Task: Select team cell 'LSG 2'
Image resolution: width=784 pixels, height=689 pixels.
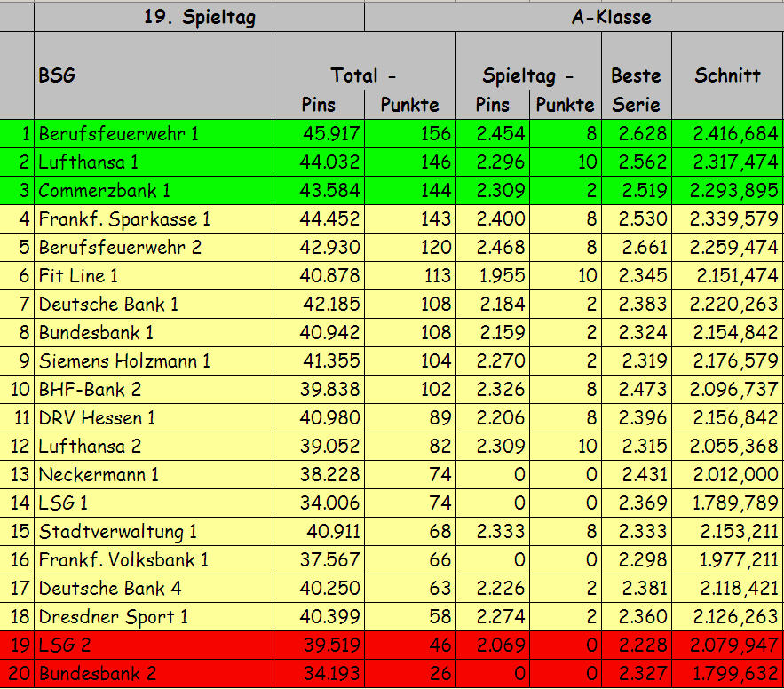Action: tap(154, 645)
